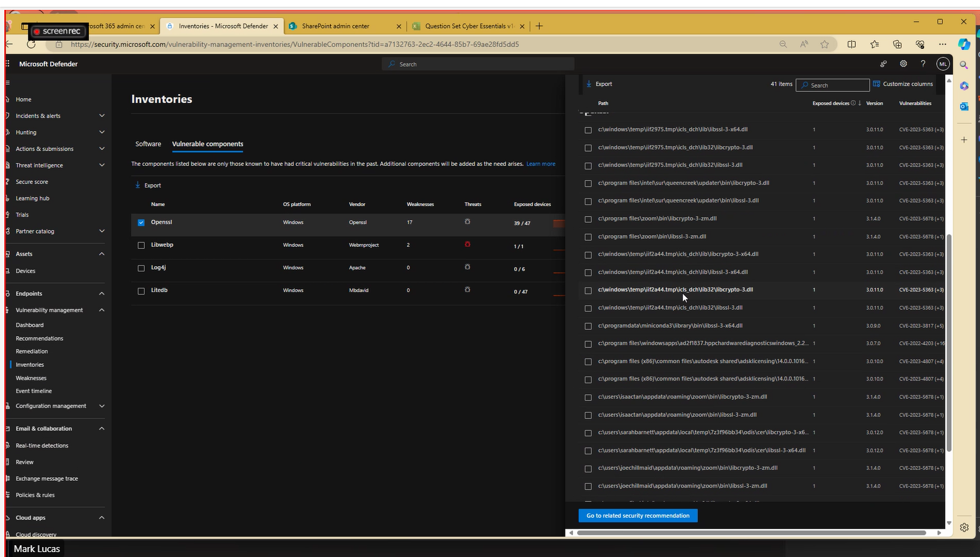Check the Libwebp row checkbox

pos(141,245)
